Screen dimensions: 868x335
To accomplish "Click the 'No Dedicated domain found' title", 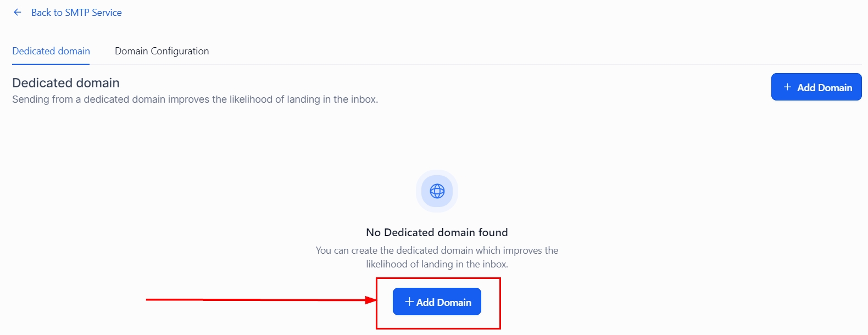I will (x=437, y=232).
